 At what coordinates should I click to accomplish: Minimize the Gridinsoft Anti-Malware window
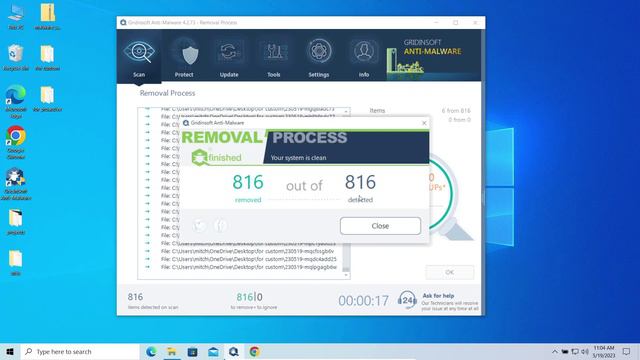(x=436, y=22)
